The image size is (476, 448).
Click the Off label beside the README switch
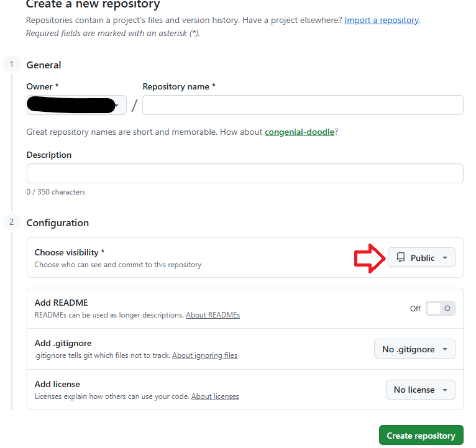point(415,309)
